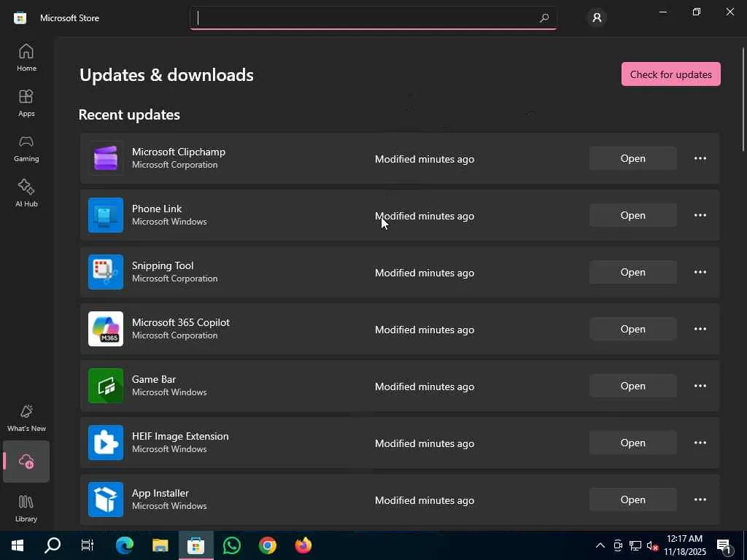Click the Phone Link app icon
The height and width of the screenshot is (560, 747).
(106, 215)
